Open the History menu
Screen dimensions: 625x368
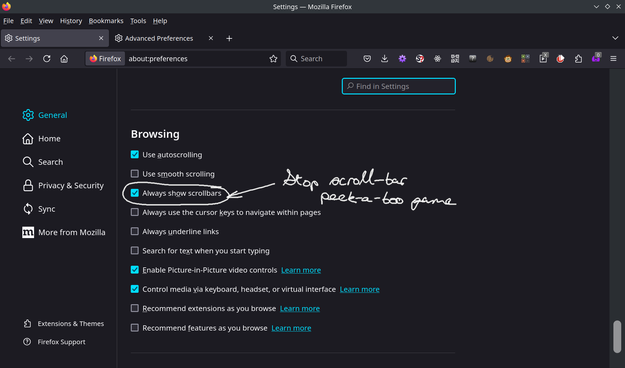71,21
